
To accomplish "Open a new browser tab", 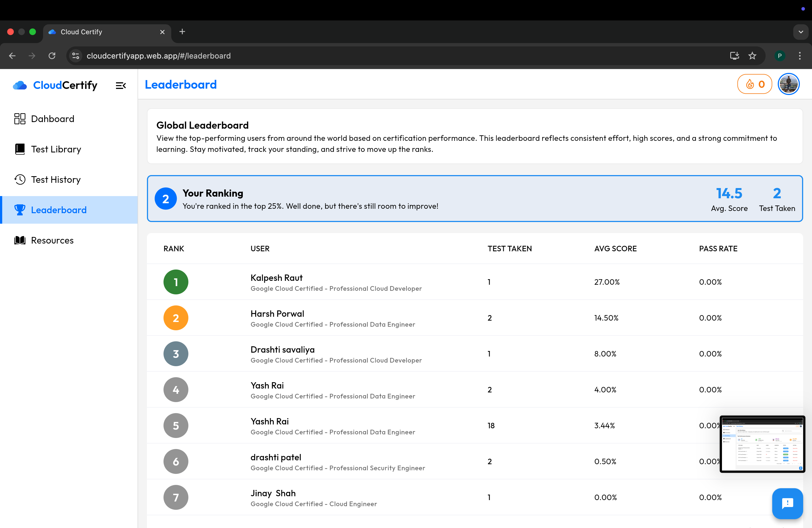I will [x=182, y=31].
